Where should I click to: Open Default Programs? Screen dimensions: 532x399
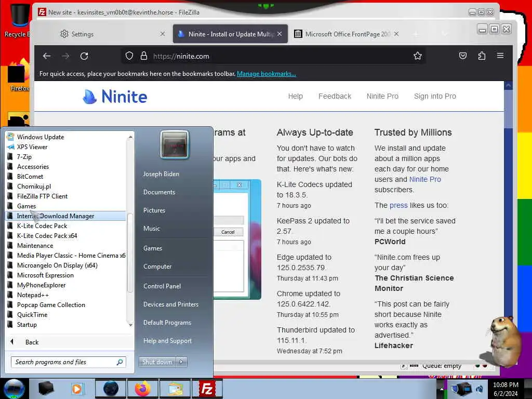point(167,323)
